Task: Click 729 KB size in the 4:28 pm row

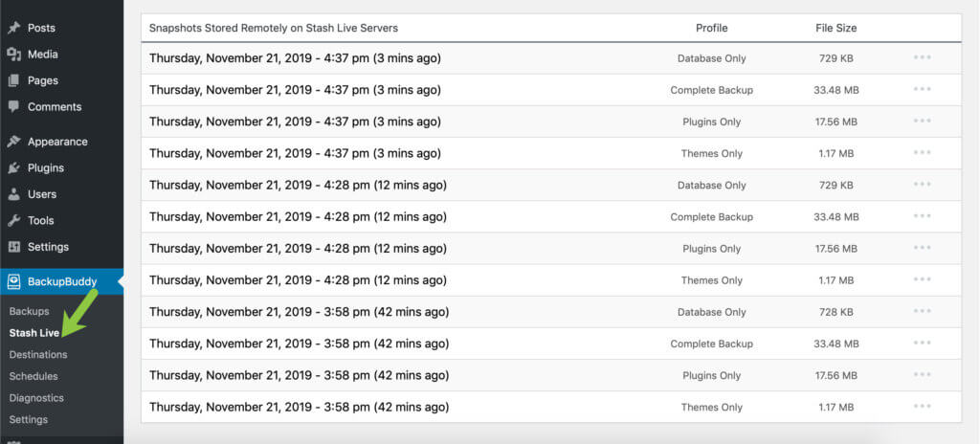Action: [x=836, y=185]
